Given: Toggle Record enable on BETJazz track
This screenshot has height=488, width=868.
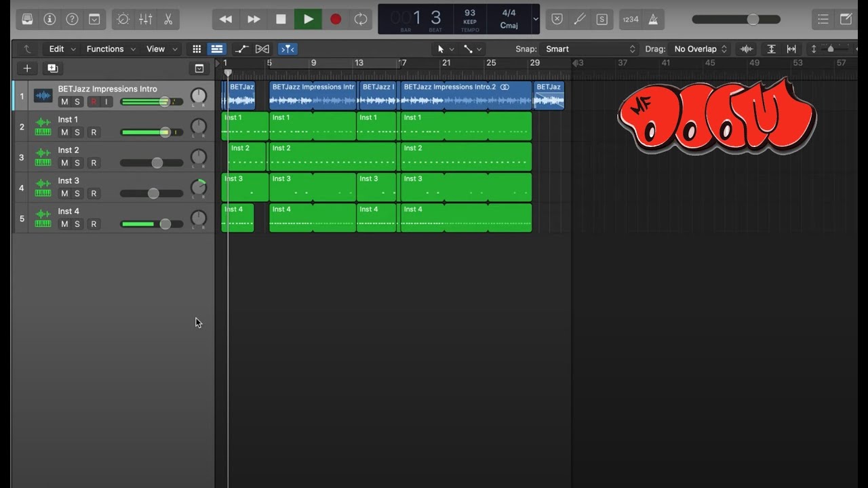Looking at the screenshot, I should 94,102.
